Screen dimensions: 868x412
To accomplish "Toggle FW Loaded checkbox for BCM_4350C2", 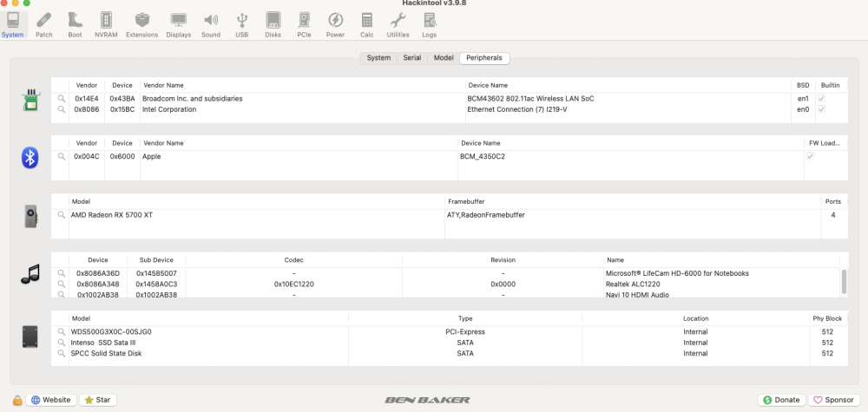I will coord(811,156).
